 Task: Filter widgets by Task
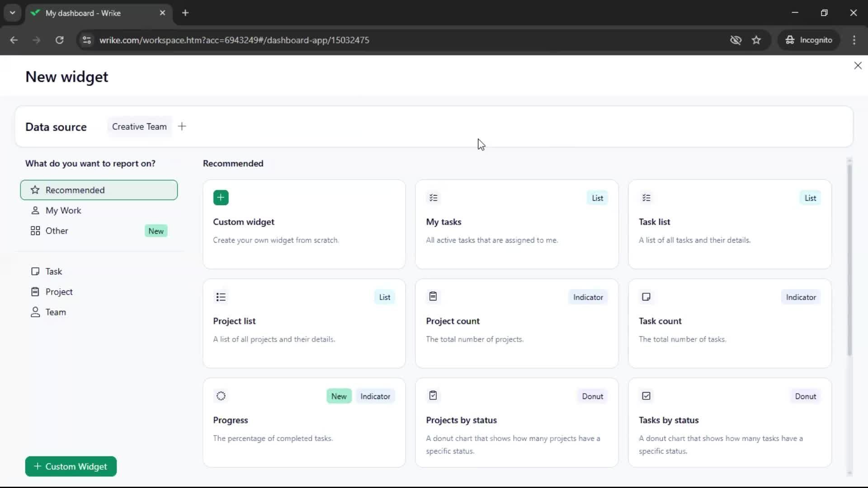click(x=99, y=271)
